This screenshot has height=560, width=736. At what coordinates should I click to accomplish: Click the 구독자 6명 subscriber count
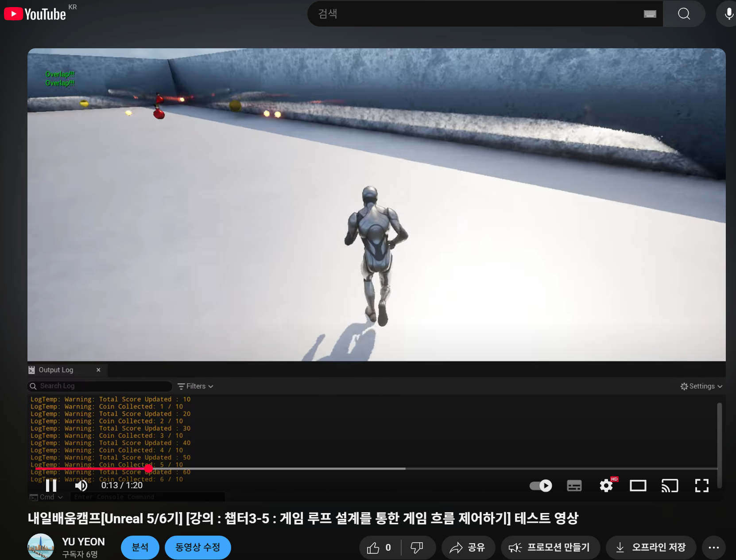click(80, 554)
